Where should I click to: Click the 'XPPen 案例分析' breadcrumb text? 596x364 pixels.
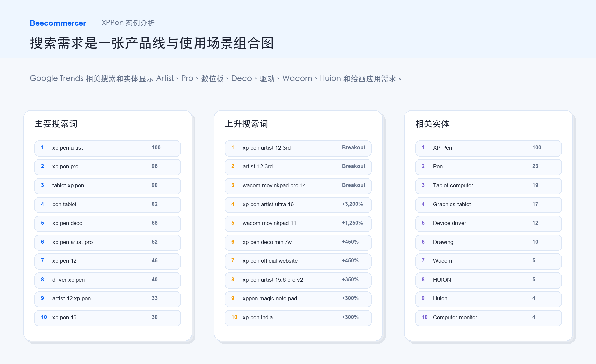(x=128, y=23)
